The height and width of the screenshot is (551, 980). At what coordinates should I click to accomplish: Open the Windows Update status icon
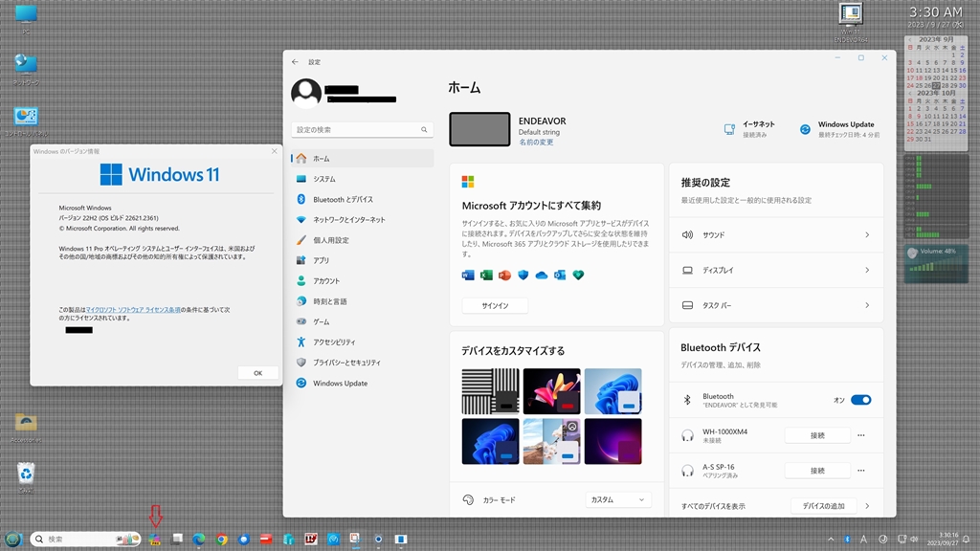click(805, 129)
